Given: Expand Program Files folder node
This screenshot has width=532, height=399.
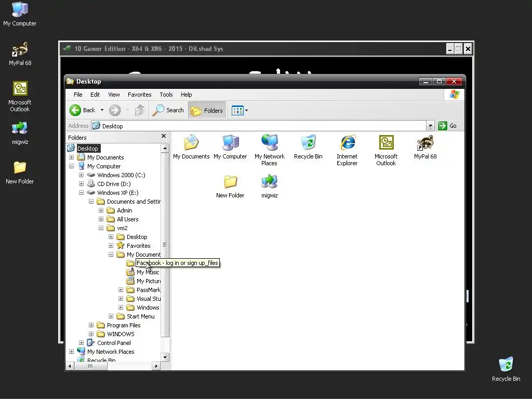Looking at the screenshot, I should tap(91, 325).
